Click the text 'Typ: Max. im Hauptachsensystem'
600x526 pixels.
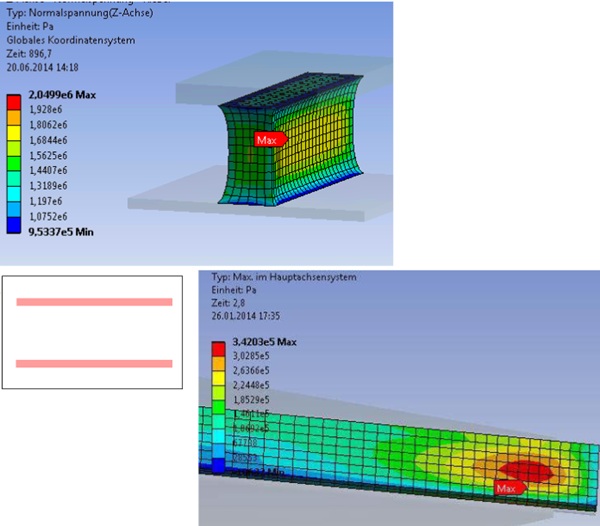pyautogui.click(x=284, y=277)
